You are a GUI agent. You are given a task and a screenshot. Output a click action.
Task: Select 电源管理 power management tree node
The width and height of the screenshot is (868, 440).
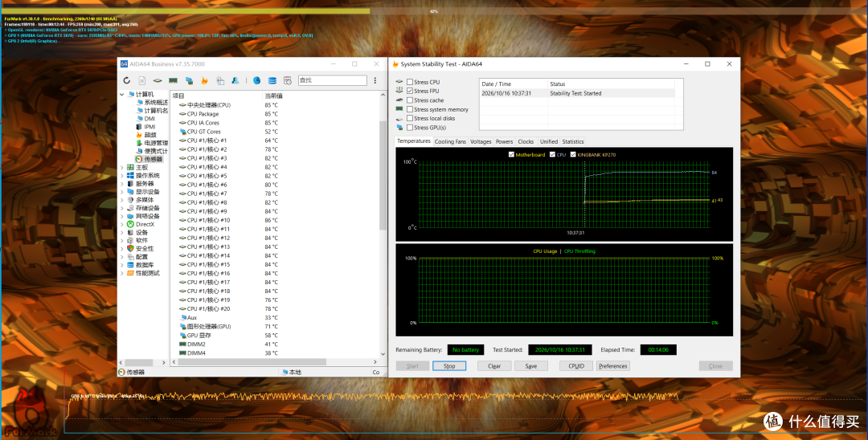tap(152, 143)
